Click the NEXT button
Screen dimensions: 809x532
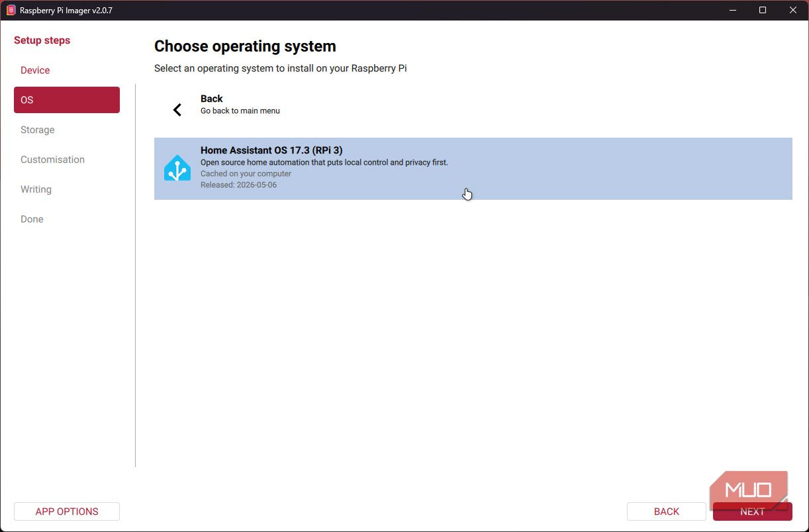coord(753,511)
